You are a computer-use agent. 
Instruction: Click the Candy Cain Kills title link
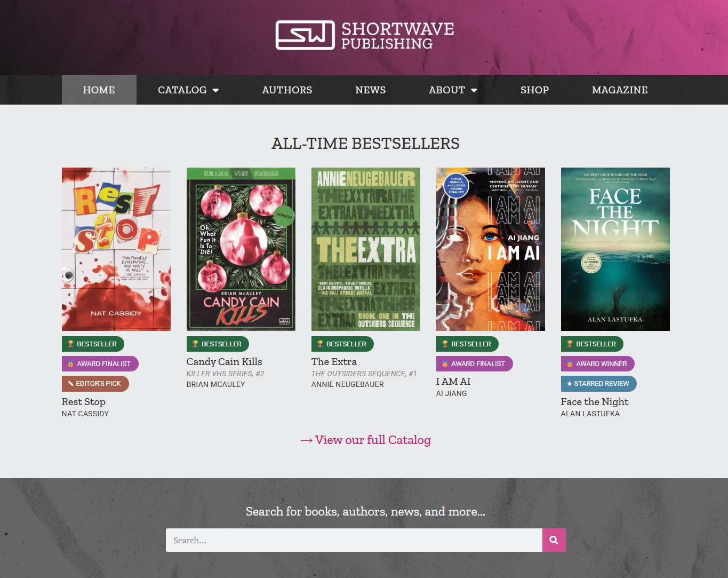pos(224,362)
